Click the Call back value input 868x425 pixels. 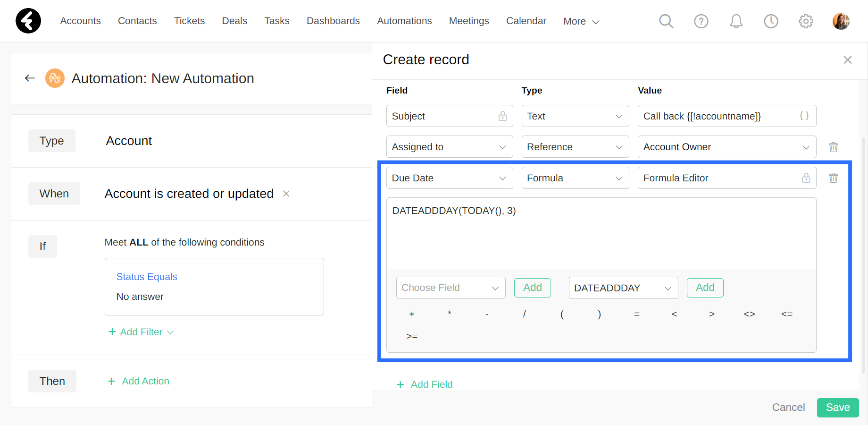727,116
